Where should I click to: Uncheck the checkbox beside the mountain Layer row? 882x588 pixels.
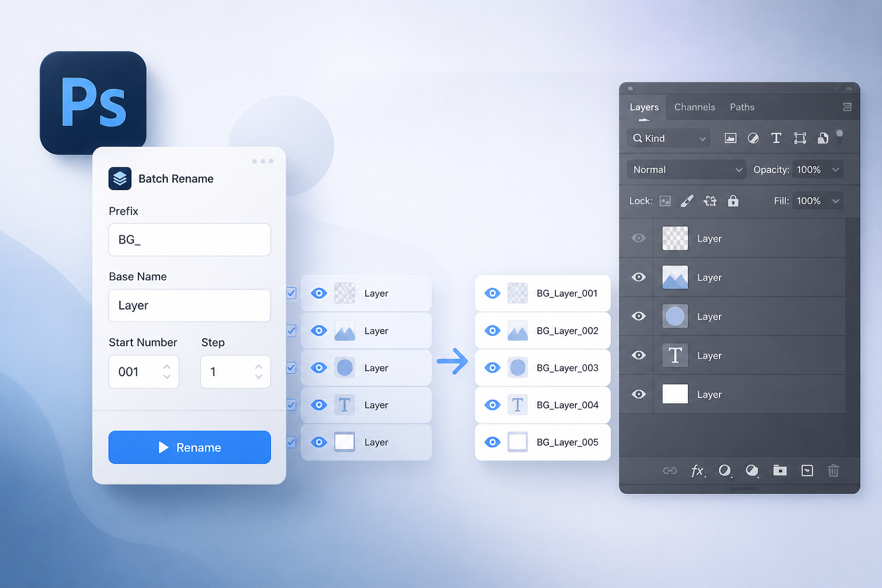point(291,331)
